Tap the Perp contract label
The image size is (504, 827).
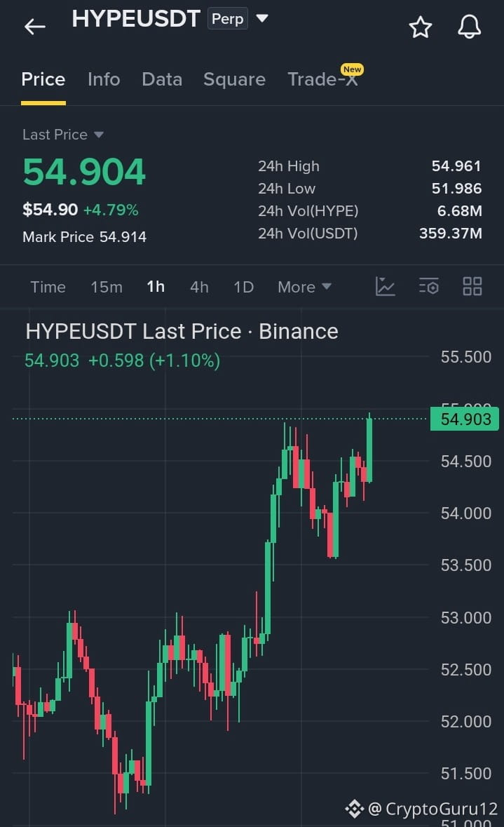click(x=228, y=19)
